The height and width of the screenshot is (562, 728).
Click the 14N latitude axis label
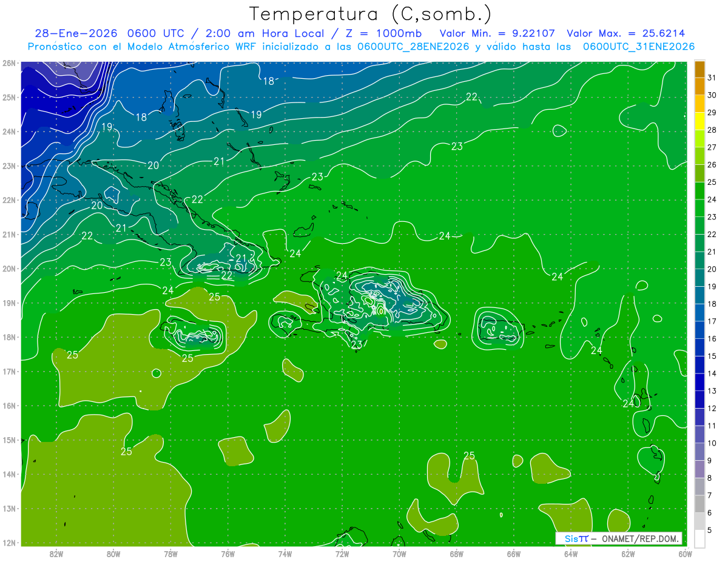(9, 474)
